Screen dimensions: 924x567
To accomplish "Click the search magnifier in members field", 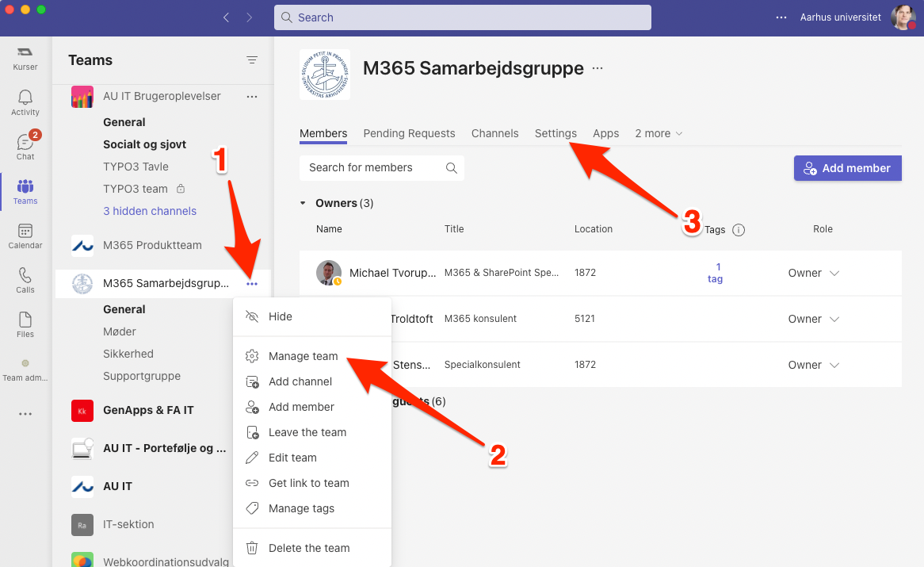I will point(452,168).
